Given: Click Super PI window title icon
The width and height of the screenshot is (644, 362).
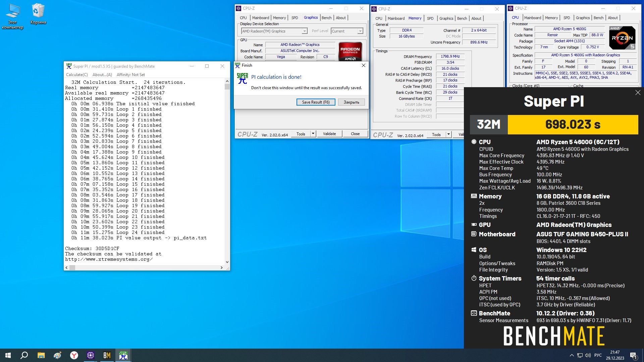Looking at the screenshot, I should point(69,66).
